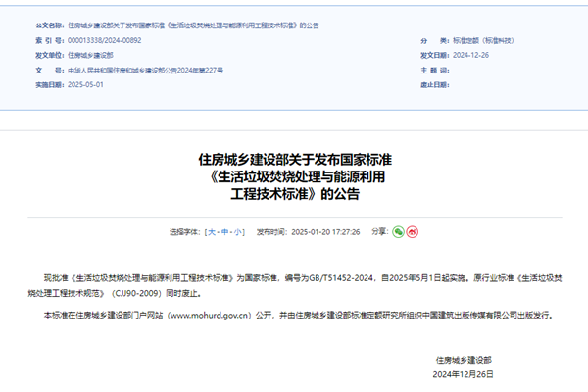Click the publish time 2025-01-20 17:27:26
The width and height of the screenshot is (588, 392).
pyautogui.click(x=326, y=232)
